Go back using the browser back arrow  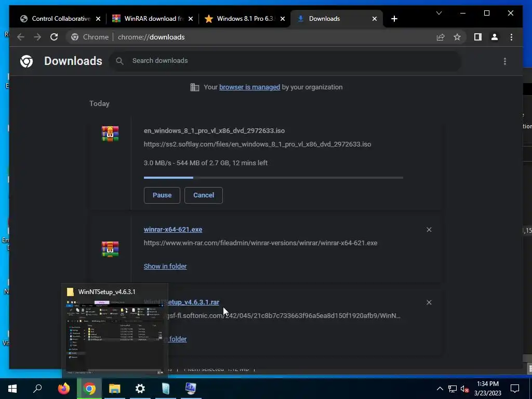(x=21, y=37)
